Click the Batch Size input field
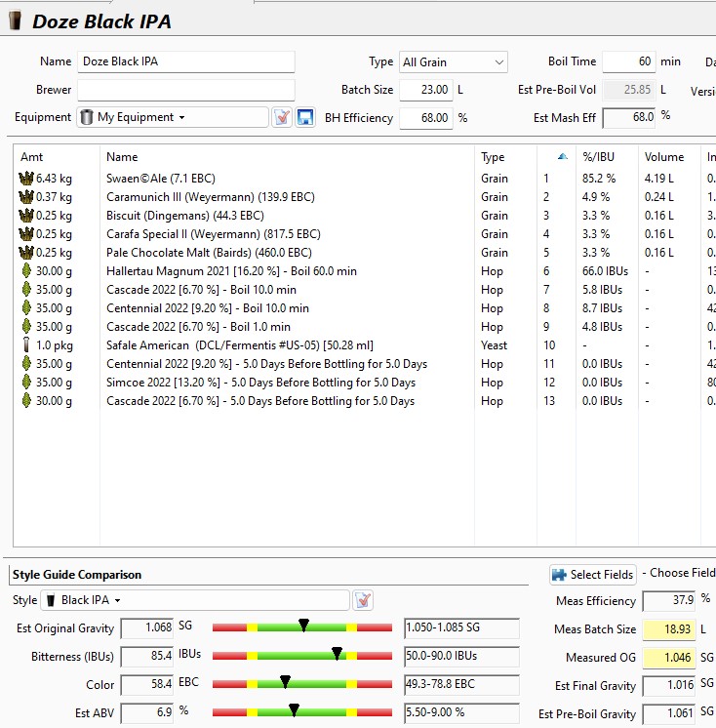 coord(425,90)
